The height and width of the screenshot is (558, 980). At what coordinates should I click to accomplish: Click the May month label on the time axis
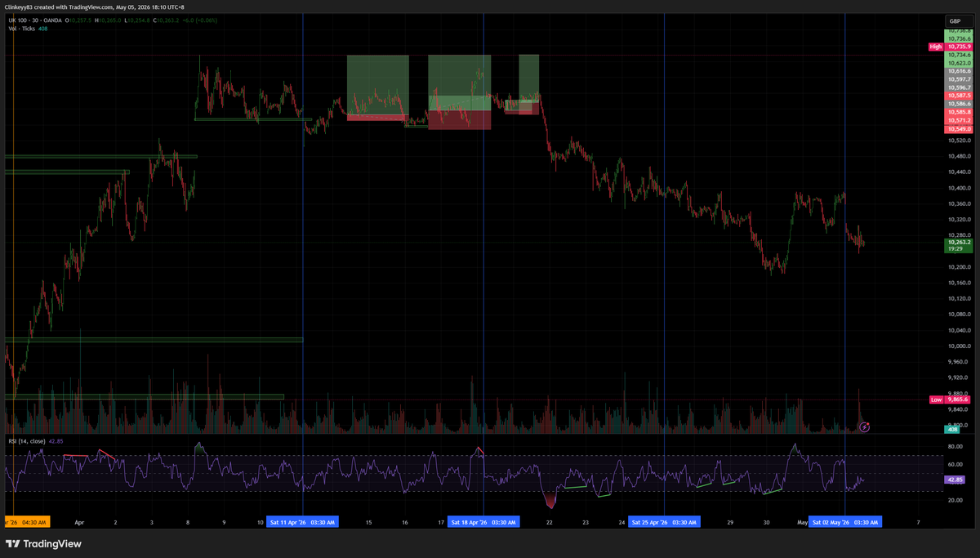pyautogui.click(x=804, y=522)
